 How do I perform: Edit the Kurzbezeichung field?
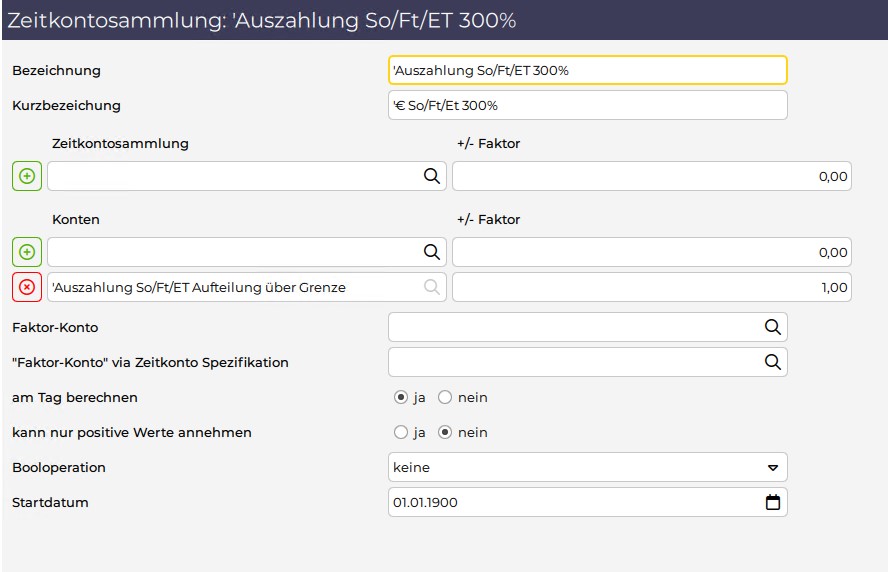pyautogui.click(x=588, y=105)
